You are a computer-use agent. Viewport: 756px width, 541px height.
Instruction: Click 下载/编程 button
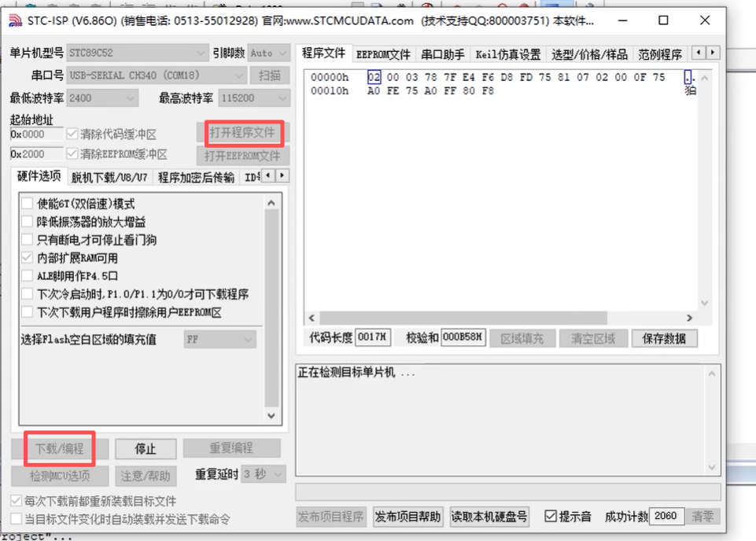[x=60, y=448]
